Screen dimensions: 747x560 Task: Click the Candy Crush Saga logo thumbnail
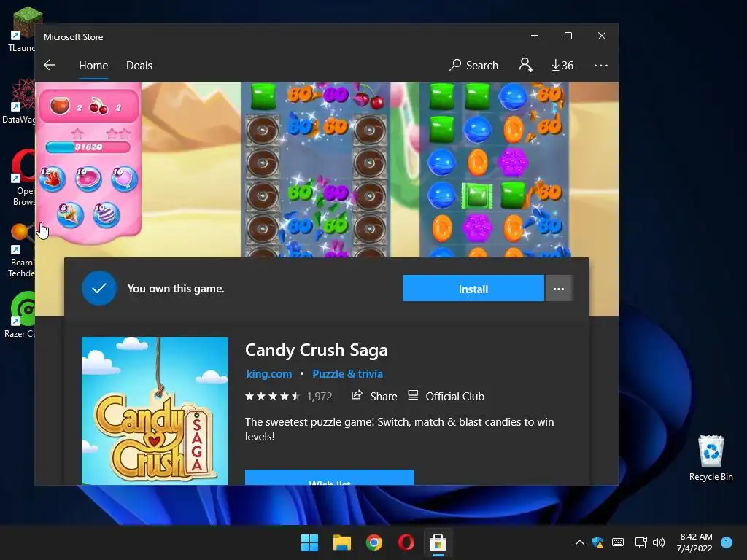[155, 411]
